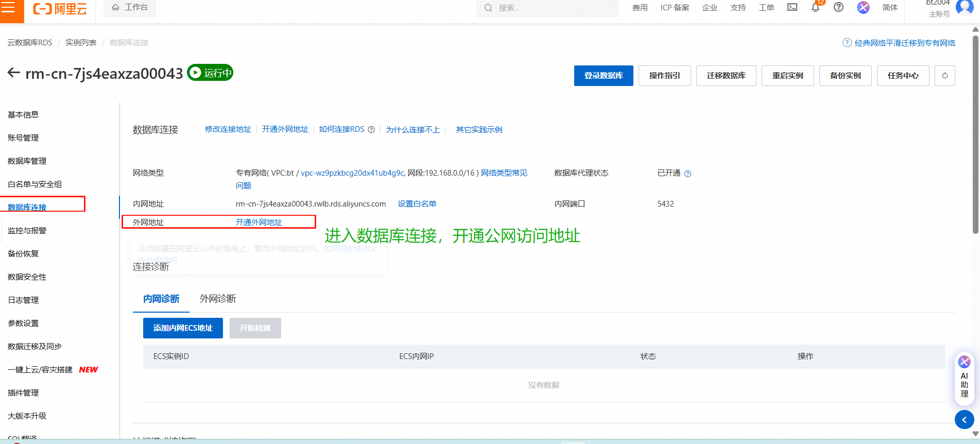
Task: Open 监控与报警 in sidebar
Action: (x=27, y=231)
